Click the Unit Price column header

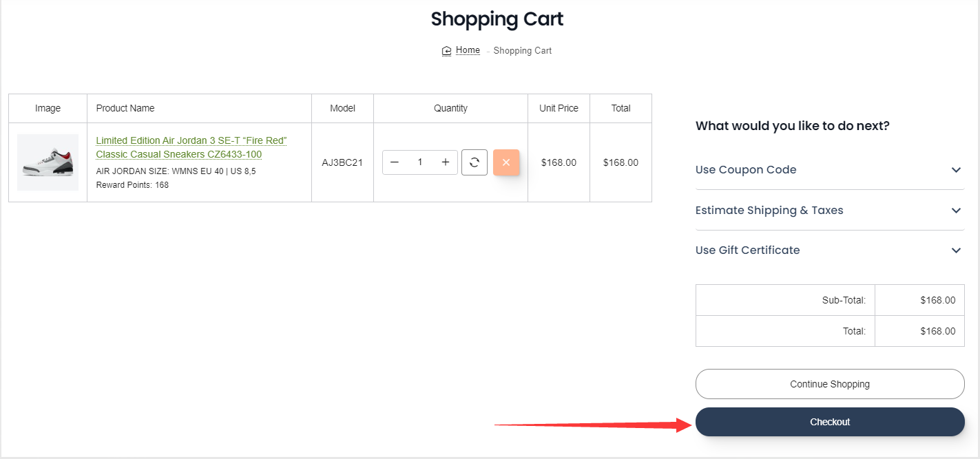click(x=559, y=108)
